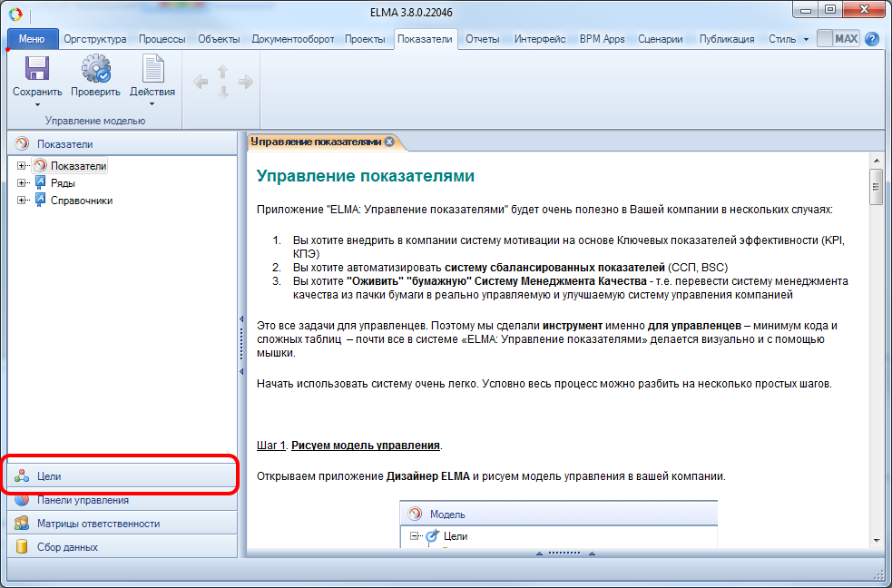Click the Save (Сохранить) floppy disk icon
The height and width of the screenshot is (588, 892).
tap(36, 69)
